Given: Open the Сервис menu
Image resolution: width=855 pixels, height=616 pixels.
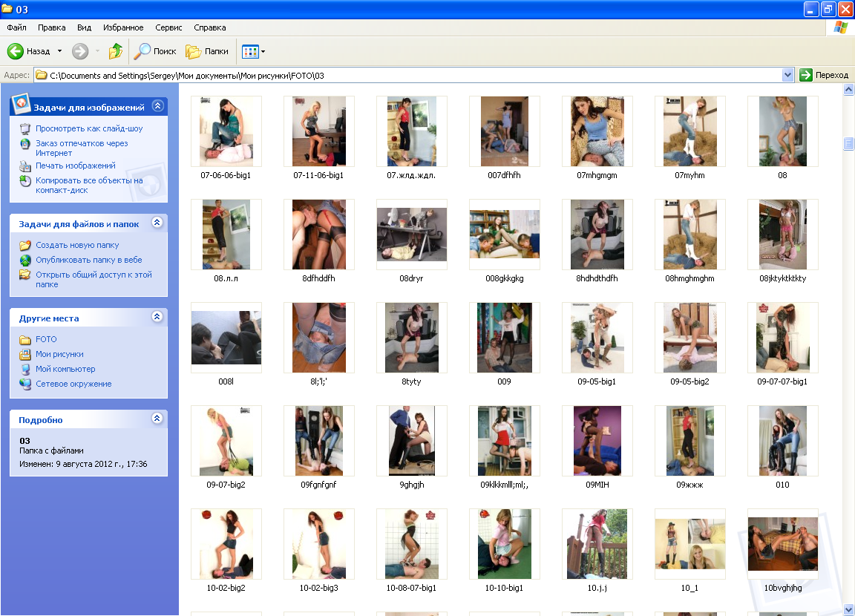Looking at the screenshot, I should pos(168,27).
